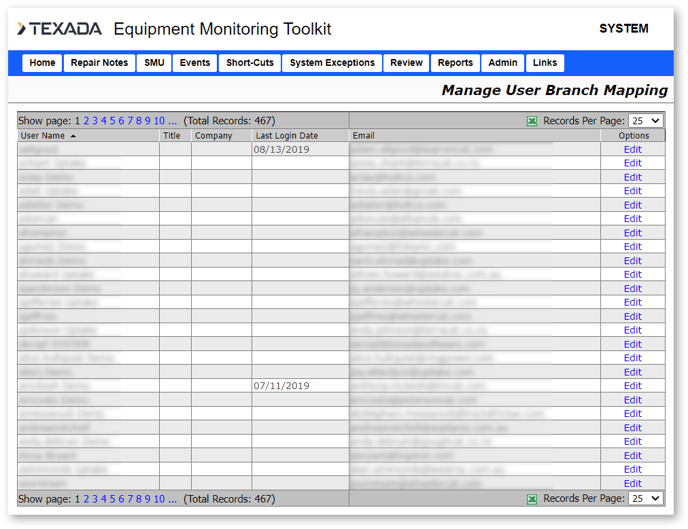688x529 pixels.
Task: Open the System Exceptions menu
Action: point(332,63)
